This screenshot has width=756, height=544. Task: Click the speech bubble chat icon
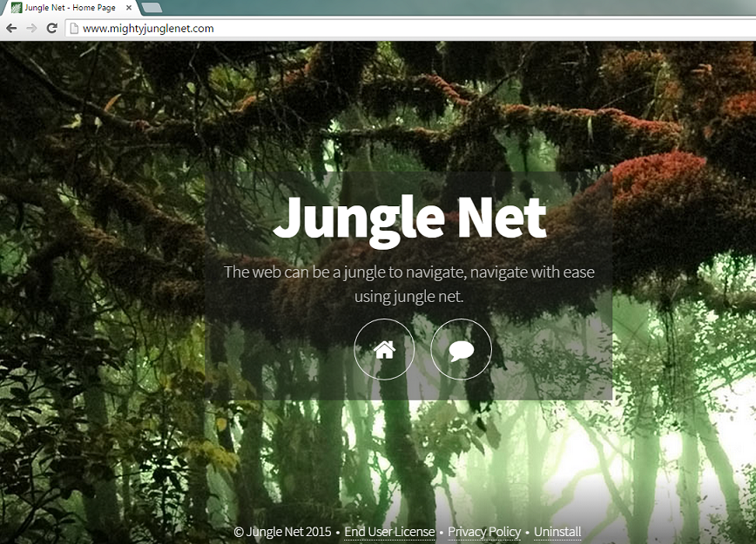(461, 349)
